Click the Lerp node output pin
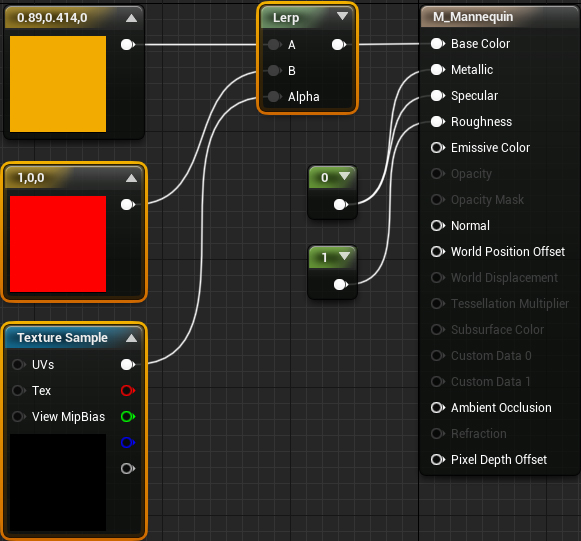The height and width of the screenshot is (541, 581). click(x=339, y=45)
